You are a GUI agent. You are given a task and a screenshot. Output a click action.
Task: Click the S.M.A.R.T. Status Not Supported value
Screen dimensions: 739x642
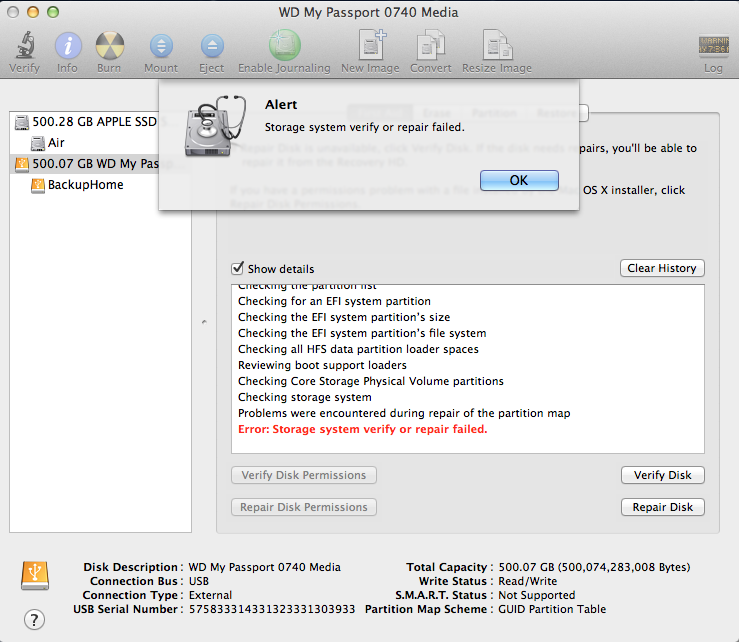click(537, 595)
